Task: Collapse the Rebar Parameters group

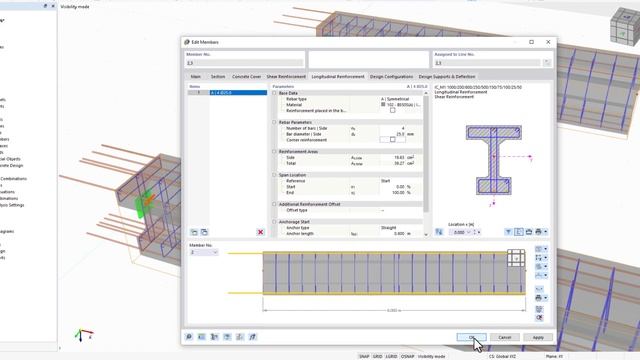Action: click(x=274, y=122)
